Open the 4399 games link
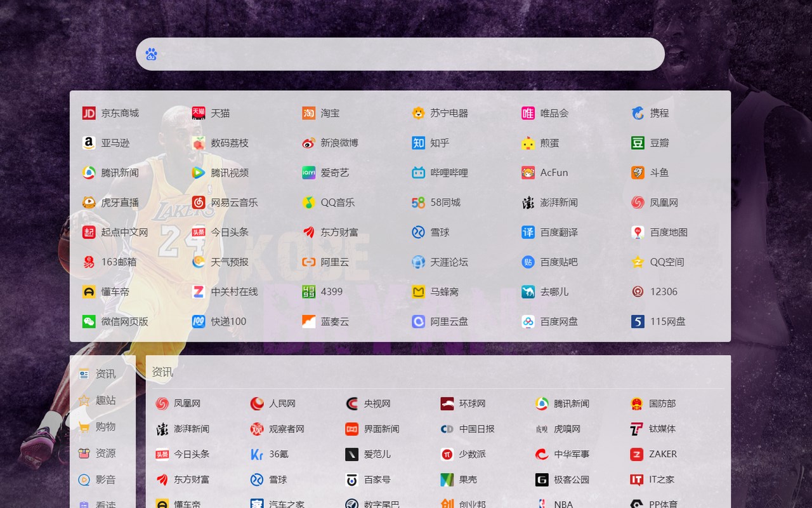The image size is (812, 508). pyautogui.click(x=322, y=291)
